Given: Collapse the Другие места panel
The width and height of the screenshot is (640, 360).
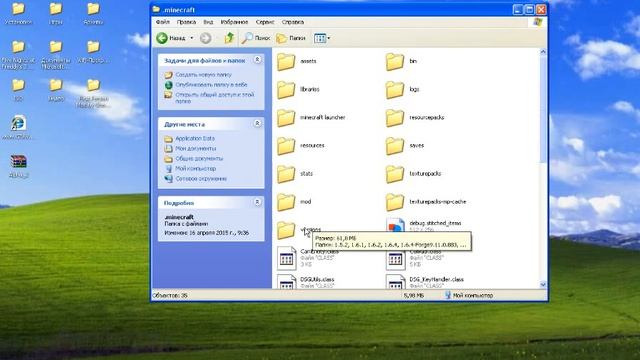Looking at the screenshot, I should pyautogui.click(x=258, y=123).
